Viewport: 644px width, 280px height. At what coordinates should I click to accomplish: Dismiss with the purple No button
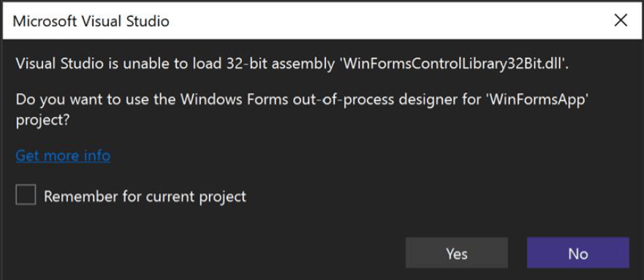tap(578, 253)
